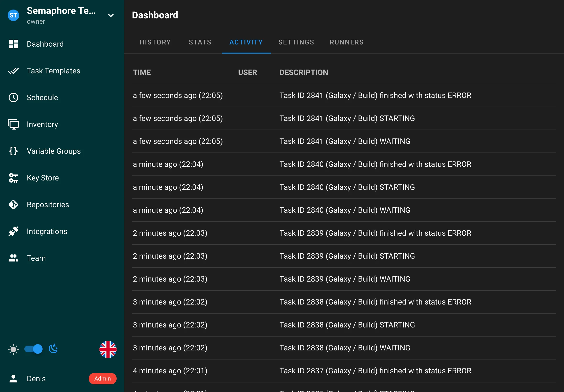The width and height of the screenshot is (564, 392).
Task: Click the Repositories git icon
Action: pyautogui.click(x=13, y=205)
